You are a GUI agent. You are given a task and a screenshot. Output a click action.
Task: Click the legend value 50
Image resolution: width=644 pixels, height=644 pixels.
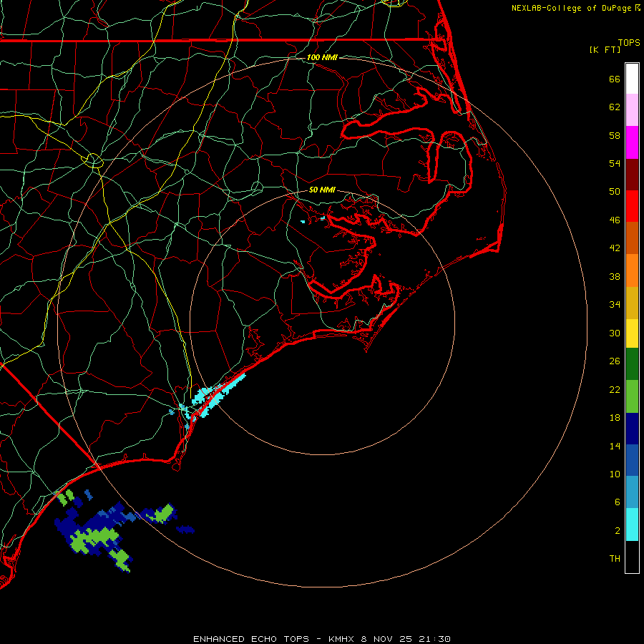pos(615,192)
